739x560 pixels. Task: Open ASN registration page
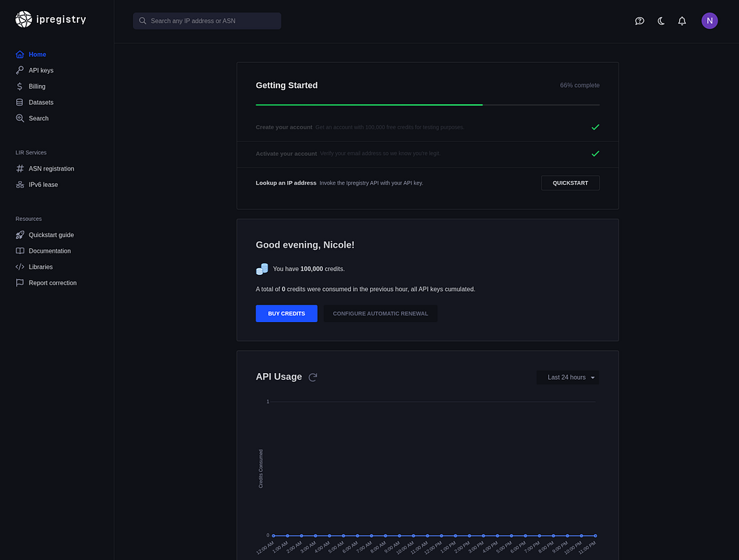pos(52,168)
